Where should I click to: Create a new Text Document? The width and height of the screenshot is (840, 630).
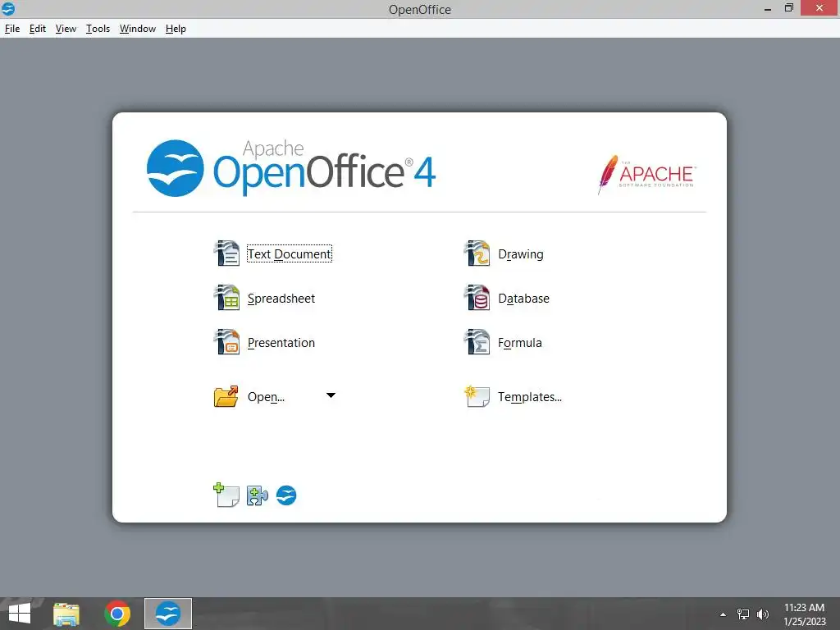pyautogui.click(x=290, y=254)
